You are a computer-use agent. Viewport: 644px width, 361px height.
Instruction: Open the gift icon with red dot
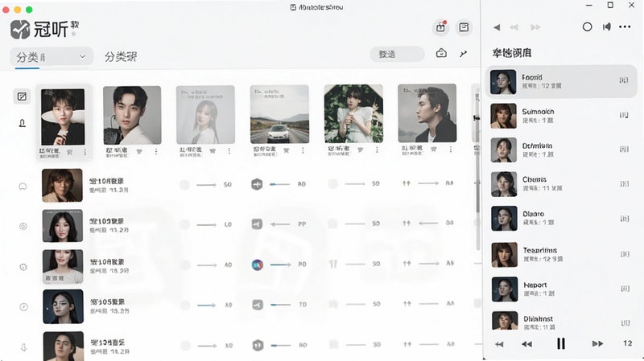coord(440,27)
